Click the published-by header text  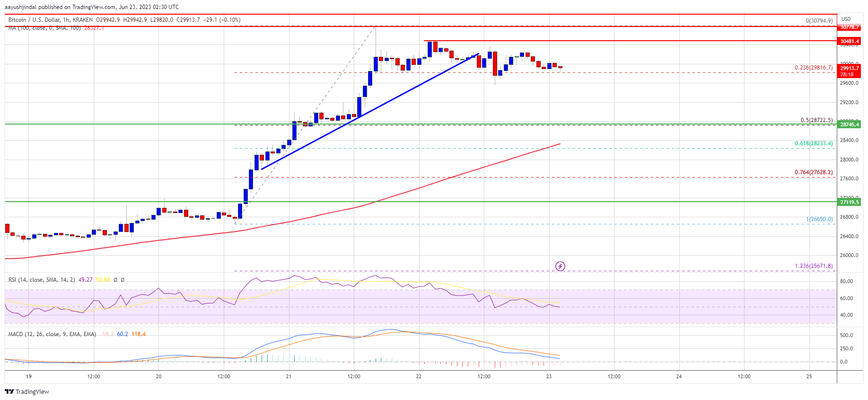(92, 7)
